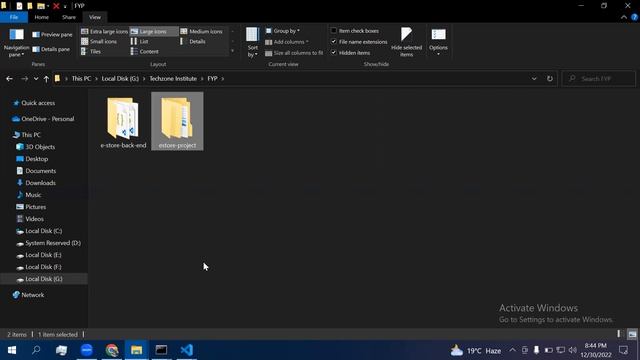Open the Navigation pane dropdown
Screen dimensions: 640x360
pos(16,42)
